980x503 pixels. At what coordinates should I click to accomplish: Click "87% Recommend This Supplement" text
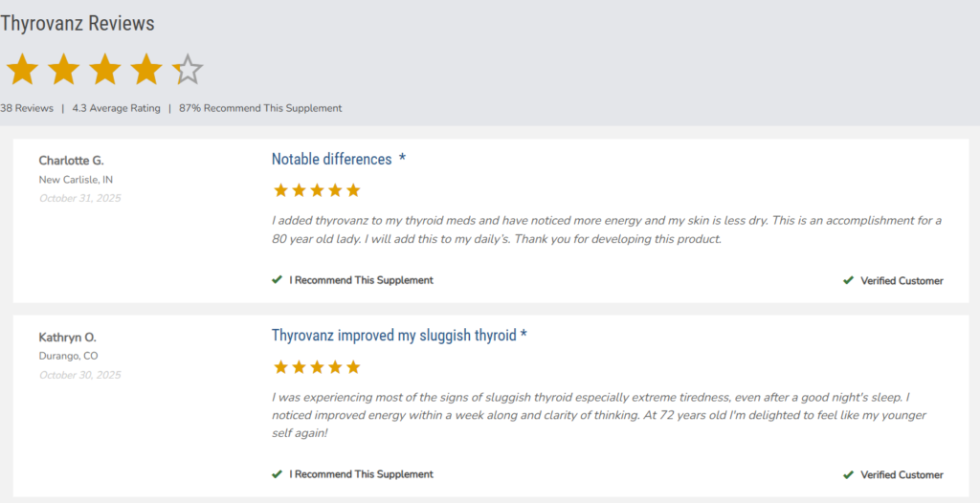click(260, 108)
